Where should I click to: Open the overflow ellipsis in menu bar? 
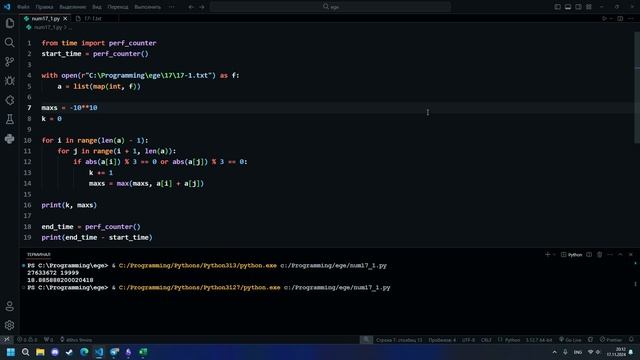pyautogui.click(x=171, y=7)
